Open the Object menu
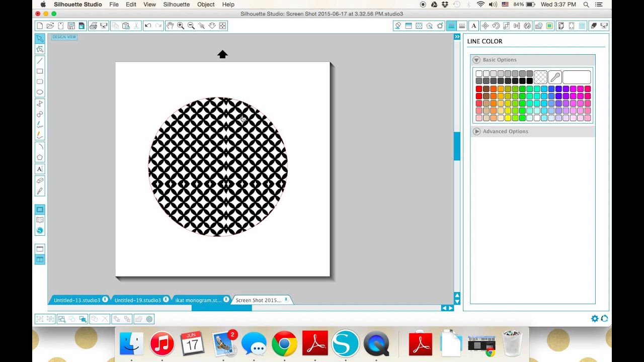Viewport: 644px width, 362px height. pos(206,5)
